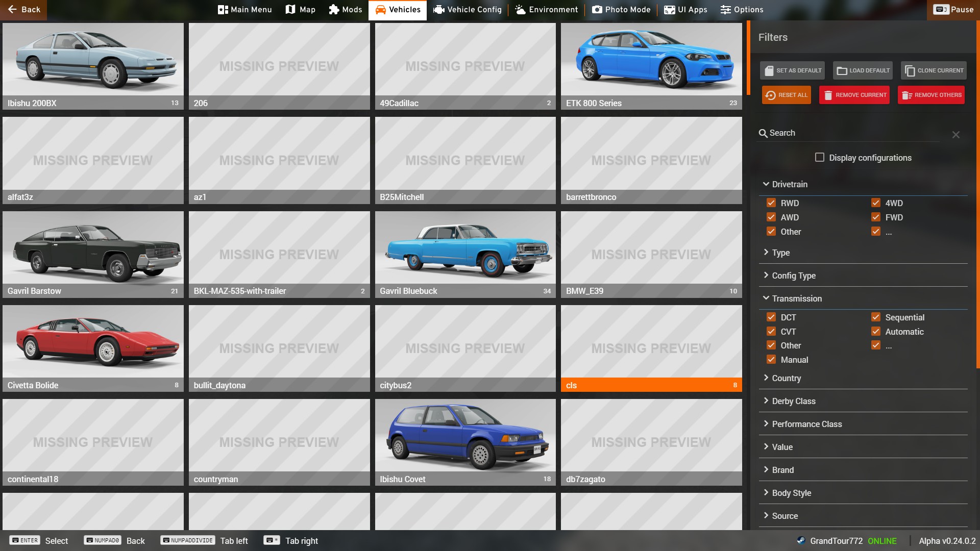Expand the Value filter section

pyautogui.click(x=863, y=447)
